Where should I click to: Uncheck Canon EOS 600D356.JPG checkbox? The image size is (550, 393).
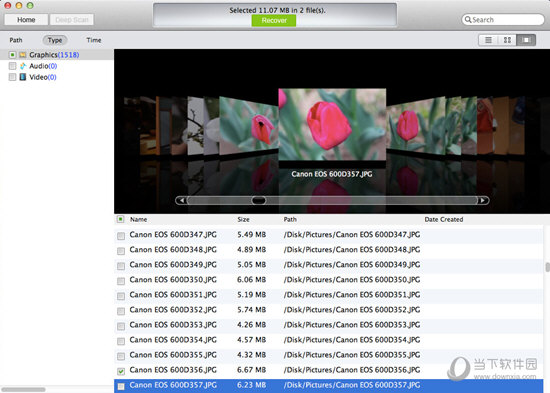[121, 371]
